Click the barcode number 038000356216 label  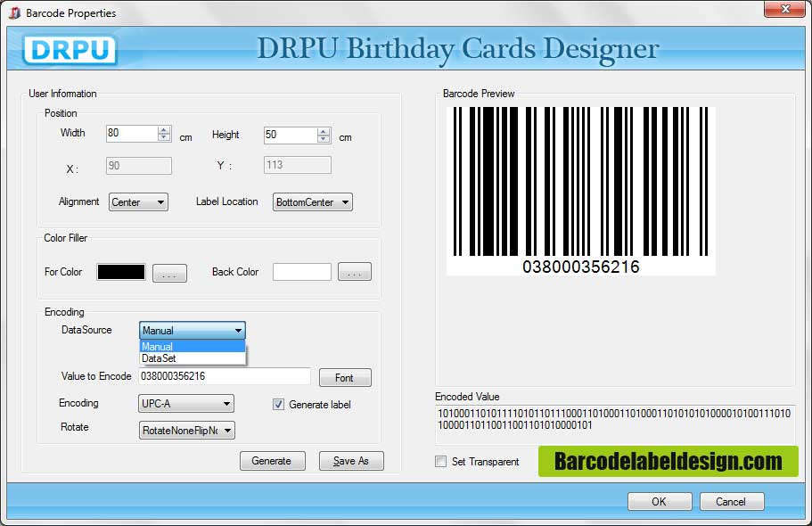tap(580, 267)
